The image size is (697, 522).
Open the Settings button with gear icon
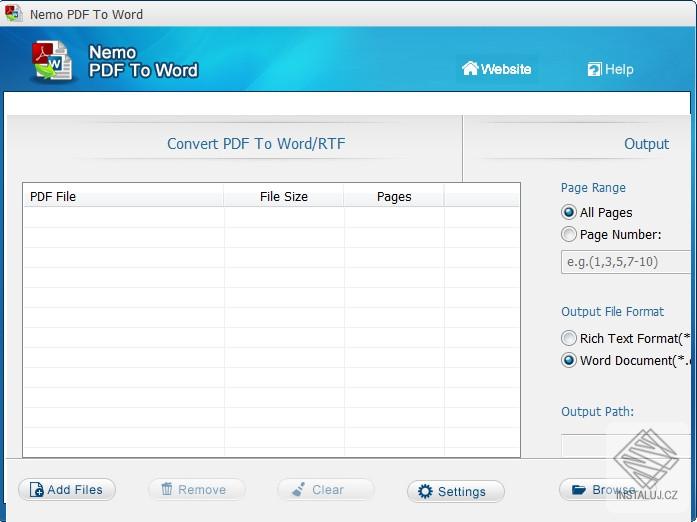coord(456,491)
